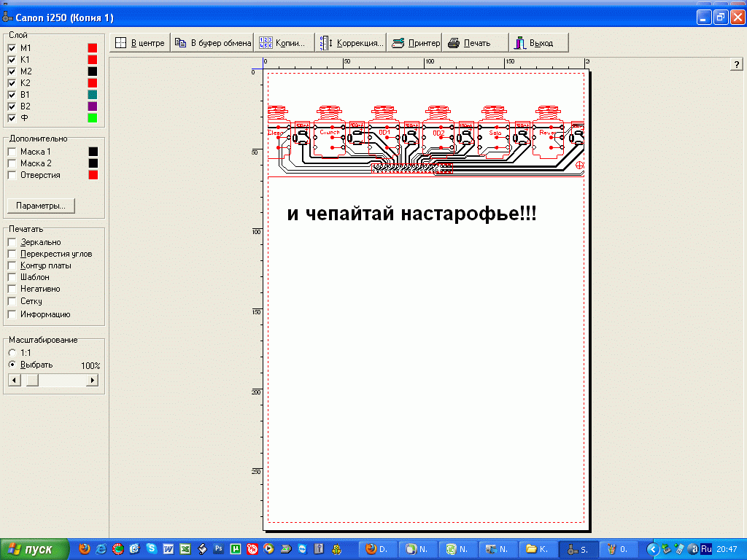The width and height of the screenshot is (747, 560).
Task: Select the '1:1' scale radio button
Action: pyautogui.click(x=12, y=353)
